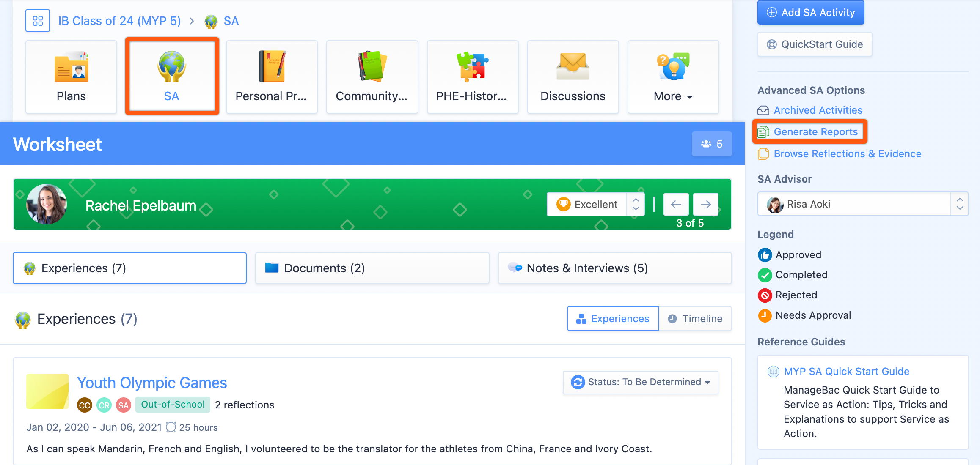Click the Archived Activities inbox icon
The width and height of the screenshot is (980, 465).
coord(763,110)
